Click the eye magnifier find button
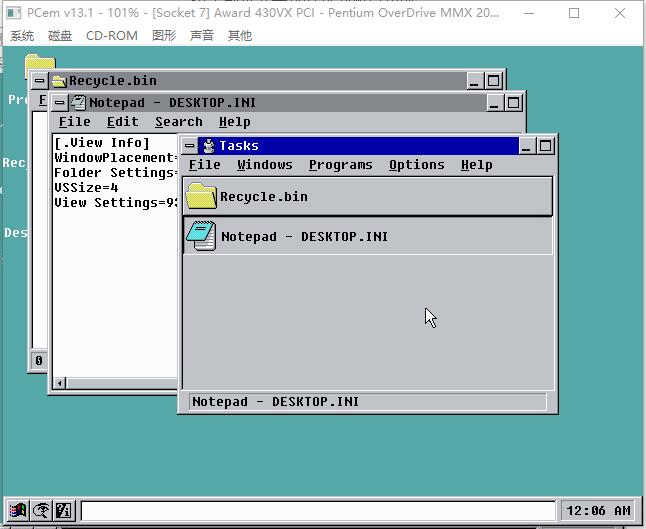This screenshot has width=646, height=529. click(x=41, y=511)
